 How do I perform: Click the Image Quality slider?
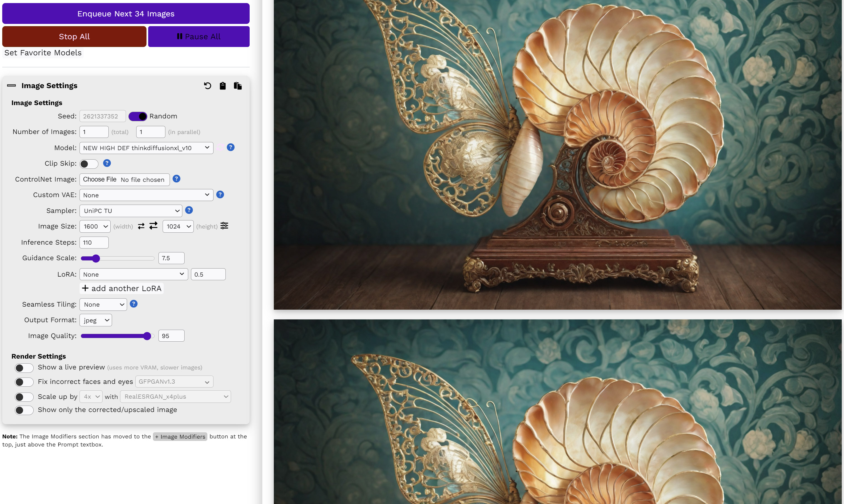118,336
